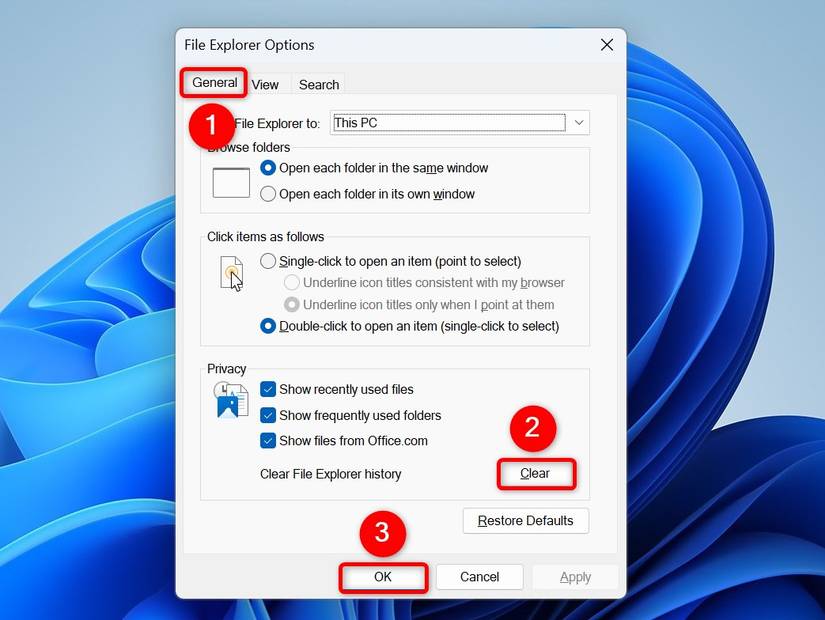Click Cancel to discard changes
This screenshot has height=620, width=825.
pyautogui.click(x=479, y=577)
